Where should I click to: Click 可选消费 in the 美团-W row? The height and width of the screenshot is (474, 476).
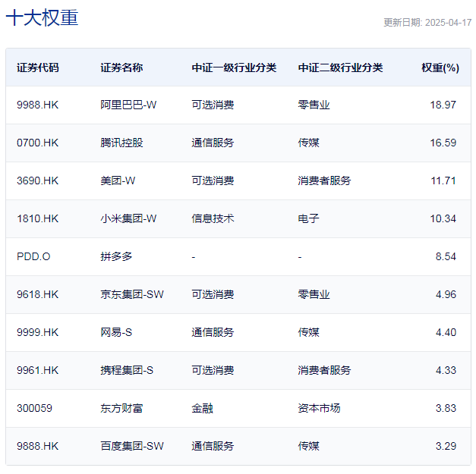(213, 180)
